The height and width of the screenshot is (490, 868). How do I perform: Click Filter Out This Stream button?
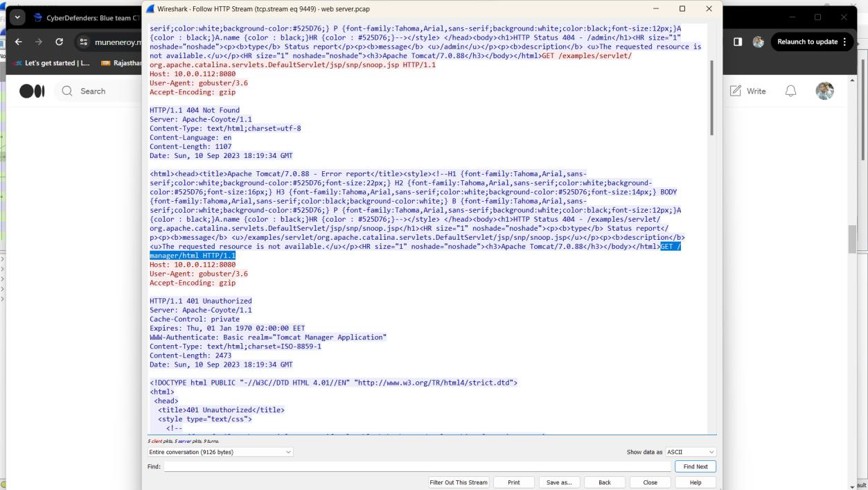click(459, 482)
